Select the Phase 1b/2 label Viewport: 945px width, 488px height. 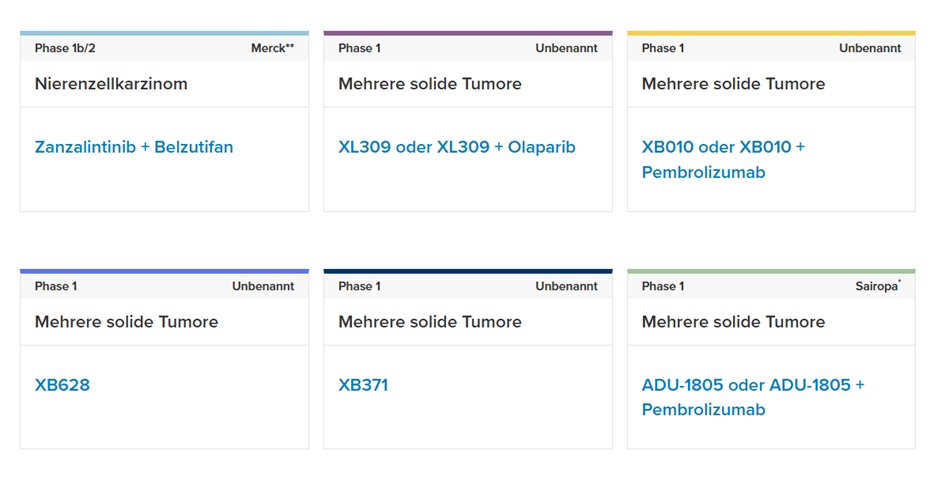tap(65, 48)
